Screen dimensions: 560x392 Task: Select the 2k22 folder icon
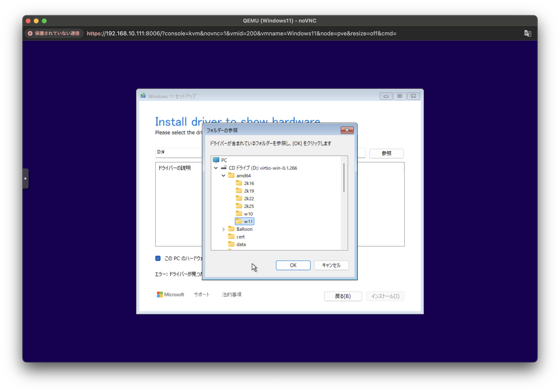(239, 198)
